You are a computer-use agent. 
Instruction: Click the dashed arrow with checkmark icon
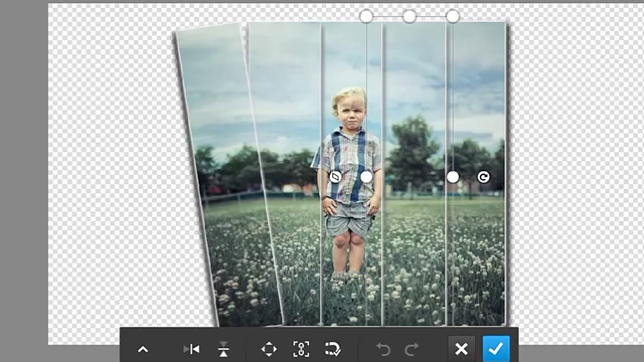click(333, 349)
